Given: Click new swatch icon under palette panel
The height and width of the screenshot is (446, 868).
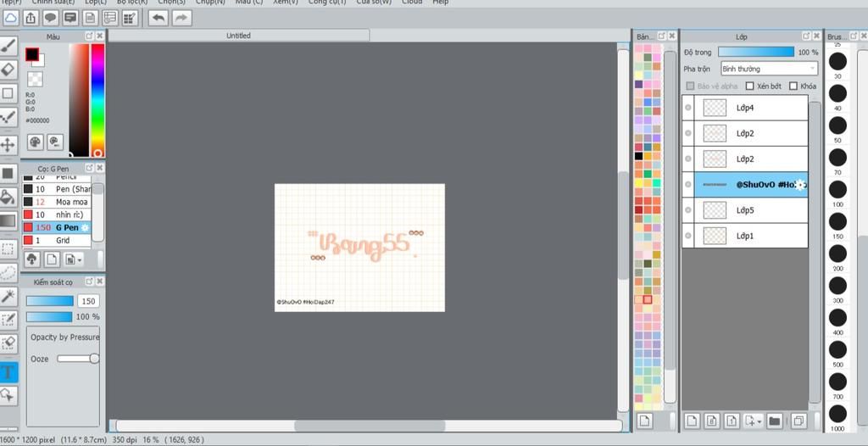Looking at the screenshot, I should click(x=644, y=421).
